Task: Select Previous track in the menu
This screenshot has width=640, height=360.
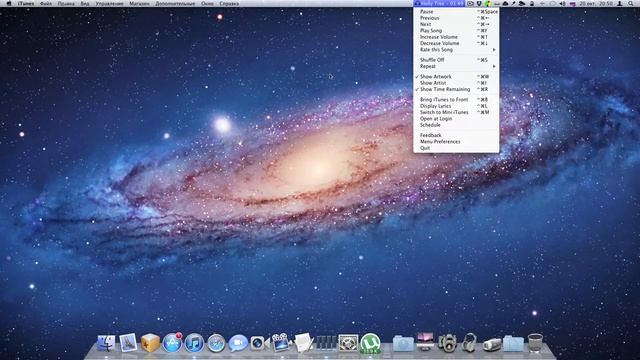Action: coord(456,18)
